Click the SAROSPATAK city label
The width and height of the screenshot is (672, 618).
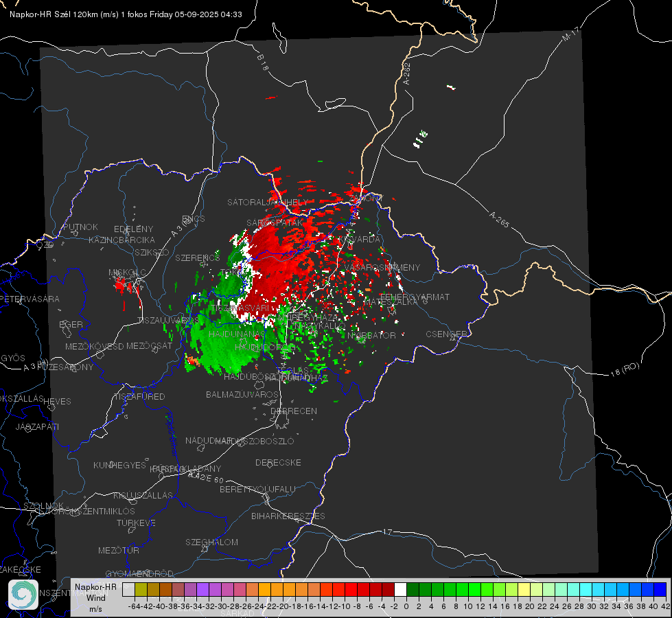(x=275, y=222)
